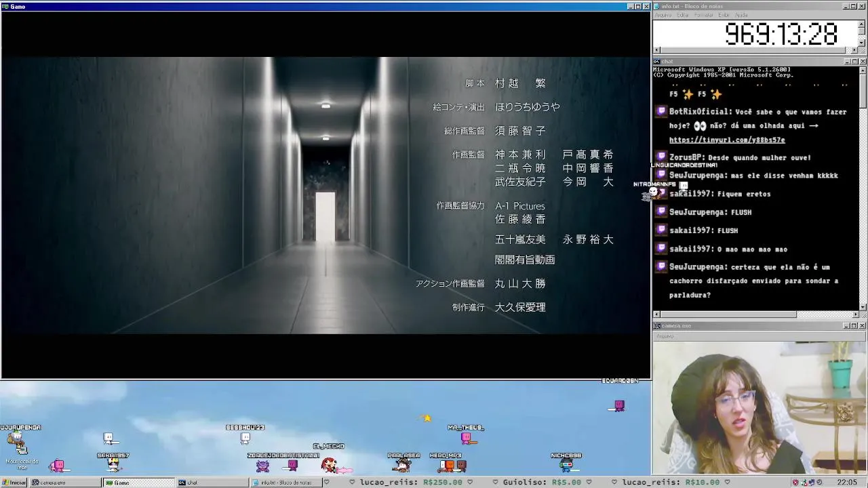Screen dimensions: 868x488
Task: Switch to Game in the taskbar
Action: pyautogui.click(x=138, y=483)
